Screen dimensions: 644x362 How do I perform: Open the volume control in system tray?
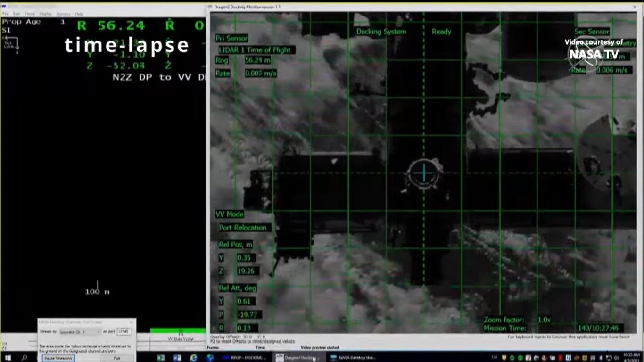[x=616, y=358]
